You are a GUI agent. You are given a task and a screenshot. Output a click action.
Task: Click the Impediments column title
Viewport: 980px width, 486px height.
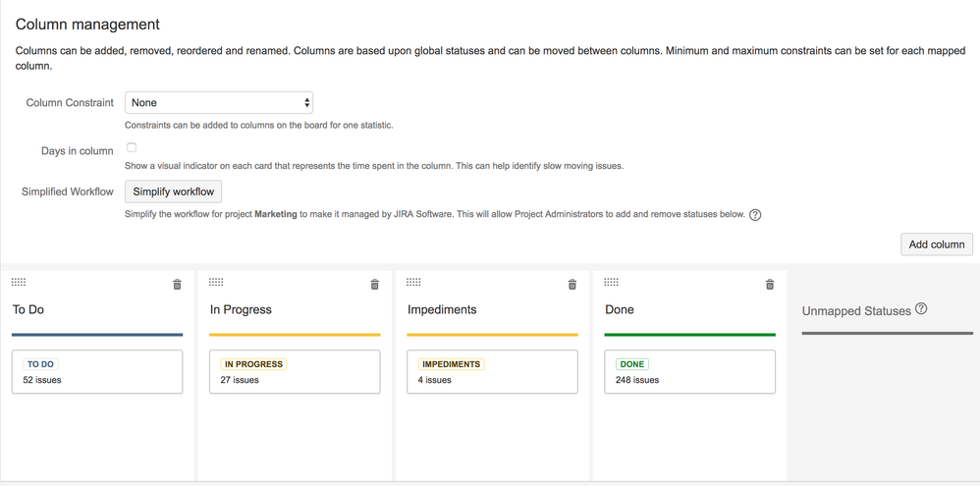tap(442, 310)
